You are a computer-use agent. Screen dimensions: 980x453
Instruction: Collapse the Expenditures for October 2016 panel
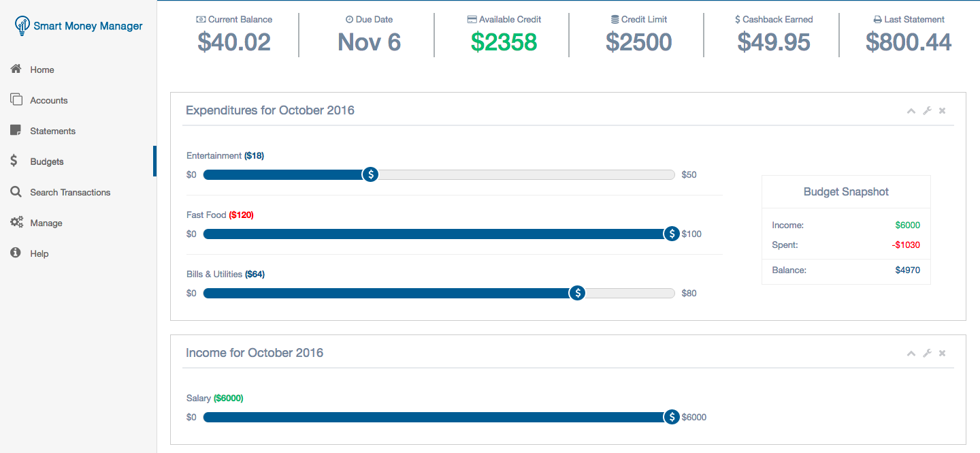(911, 111)
